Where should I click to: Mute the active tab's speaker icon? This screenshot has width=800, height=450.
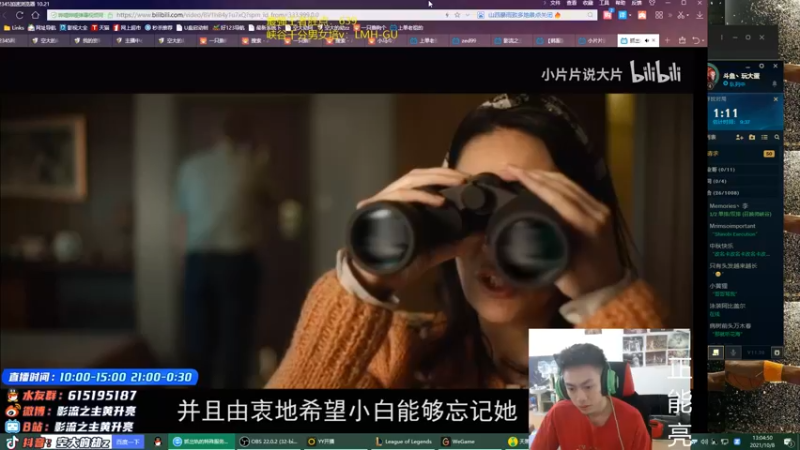(x=647, y=40)
